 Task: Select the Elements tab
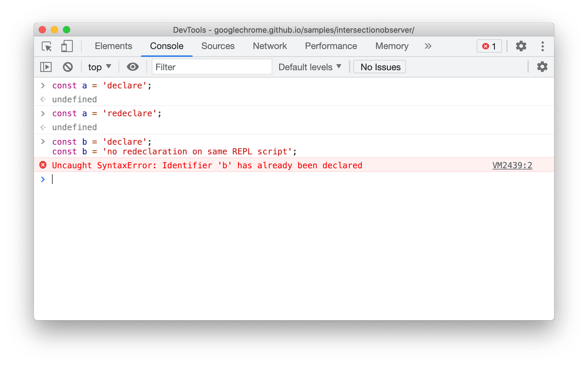coord(113,46)
